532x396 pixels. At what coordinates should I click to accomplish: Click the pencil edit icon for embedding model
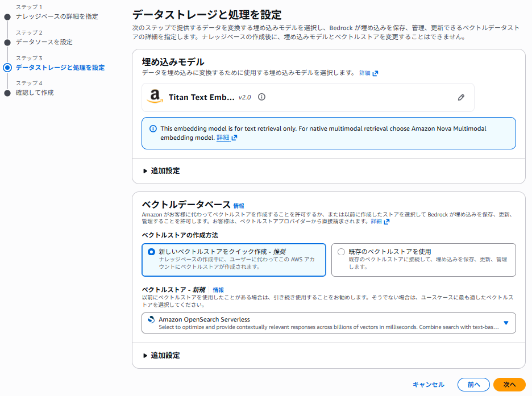click(x=461, y=98)
